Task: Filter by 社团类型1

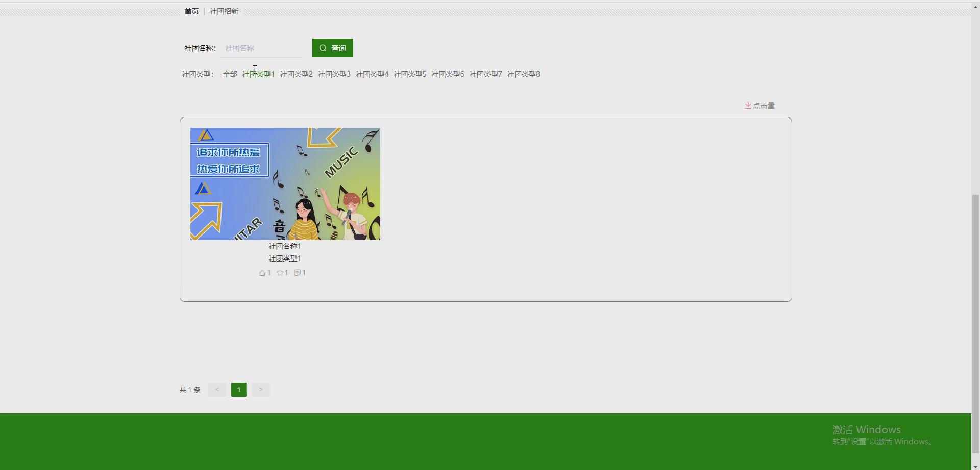Action: click(258, 74)
